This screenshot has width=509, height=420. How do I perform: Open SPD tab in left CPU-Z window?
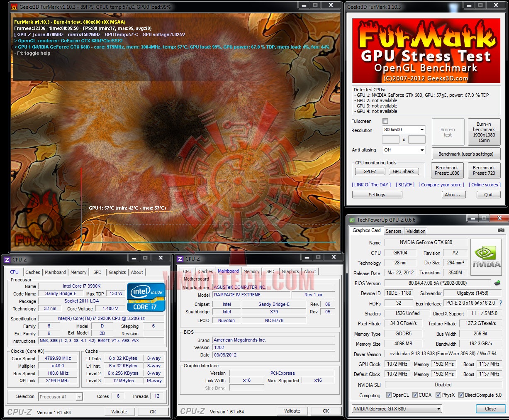click(x=97, y=272)
